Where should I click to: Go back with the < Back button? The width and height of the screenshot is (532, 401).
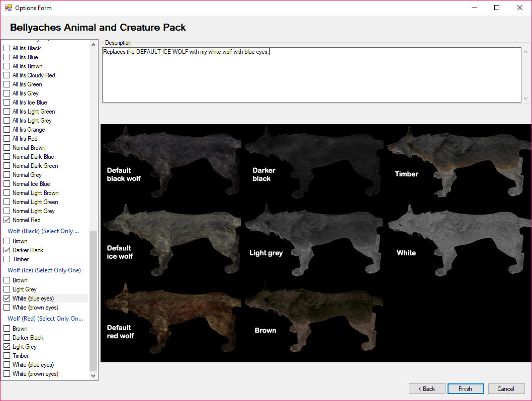pyautogui.click(x=427, y=389)
